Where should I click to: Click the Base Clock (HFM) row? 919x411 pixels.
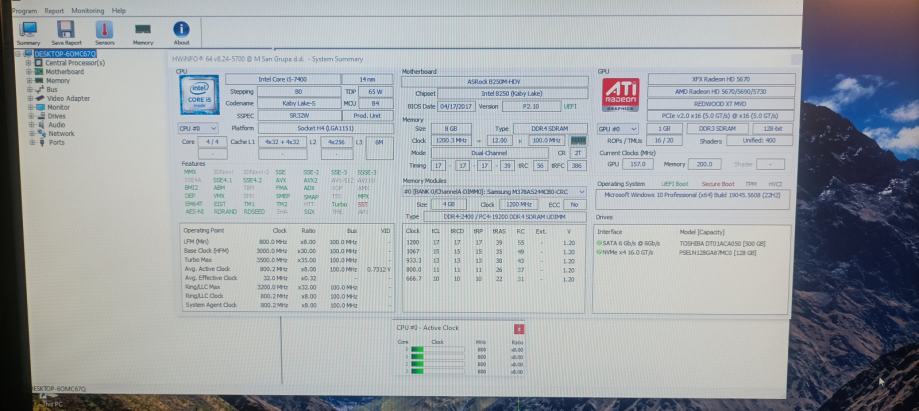tap(287, 251)
